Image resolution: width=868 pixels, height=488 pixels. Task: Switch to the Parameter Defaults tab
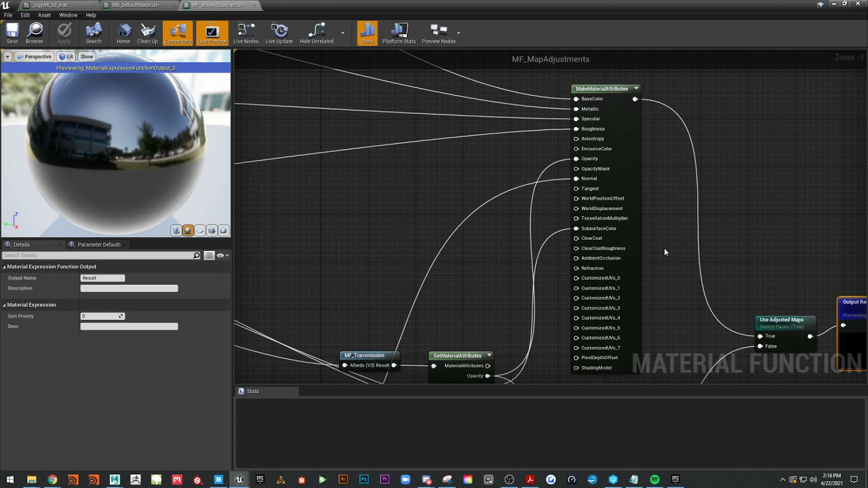point(98,245)
